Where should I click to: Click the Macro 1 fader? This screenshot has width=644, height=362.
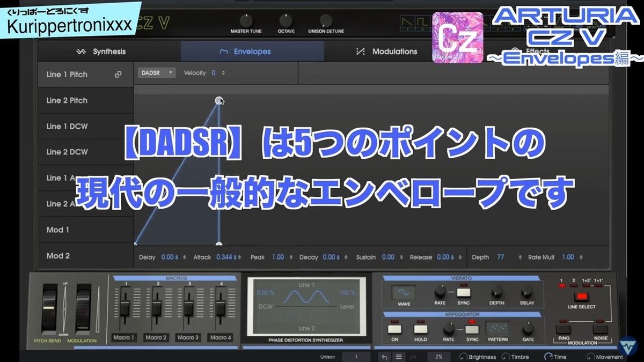[125, 308]
